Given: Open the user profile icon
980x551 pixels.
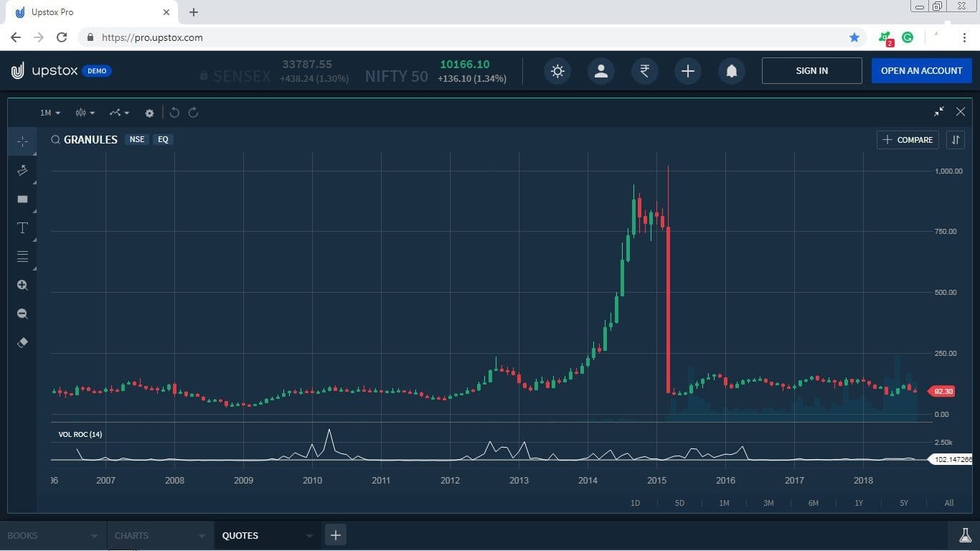Looking at the screenshot, I should coord(601,71).
